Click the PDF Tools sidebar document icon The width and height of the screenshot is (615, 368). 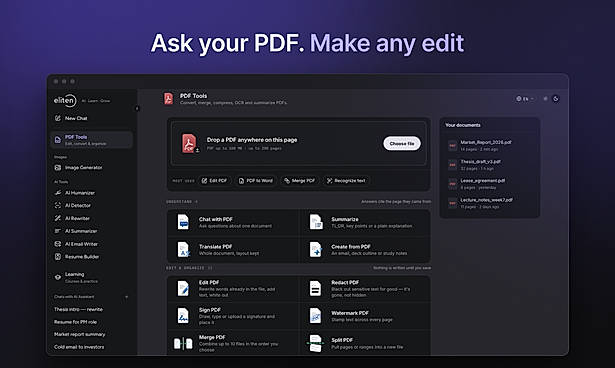point(58,140)
